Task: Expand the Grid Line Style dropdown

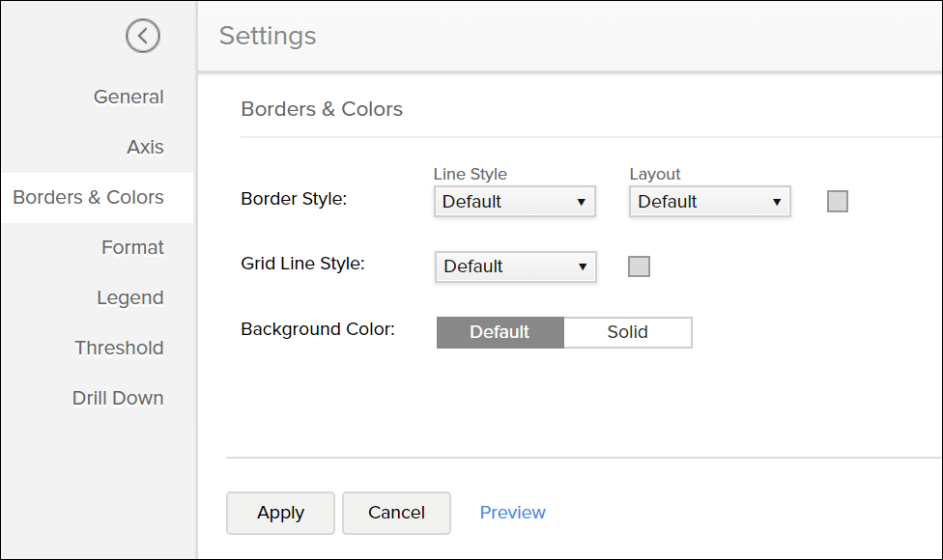Action: (515, 266)
